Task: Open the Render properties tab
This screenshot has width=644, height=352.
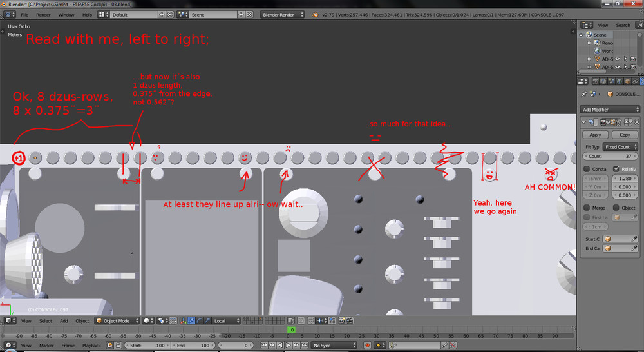Action: (x=595, y=81)
